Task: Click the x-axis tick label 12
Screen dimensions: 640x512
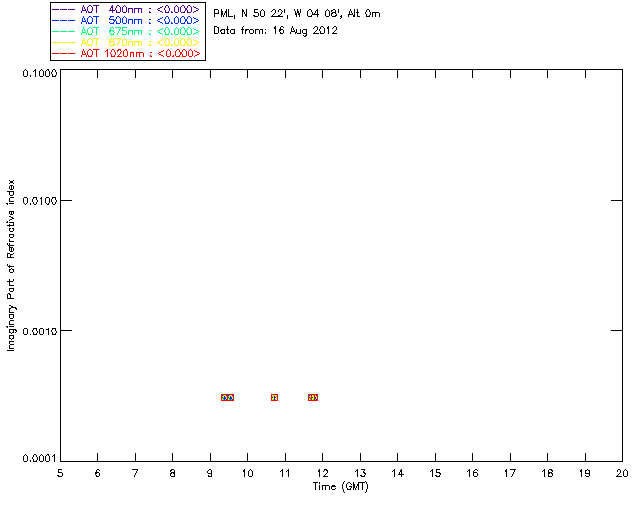Action: click(322, 473)
